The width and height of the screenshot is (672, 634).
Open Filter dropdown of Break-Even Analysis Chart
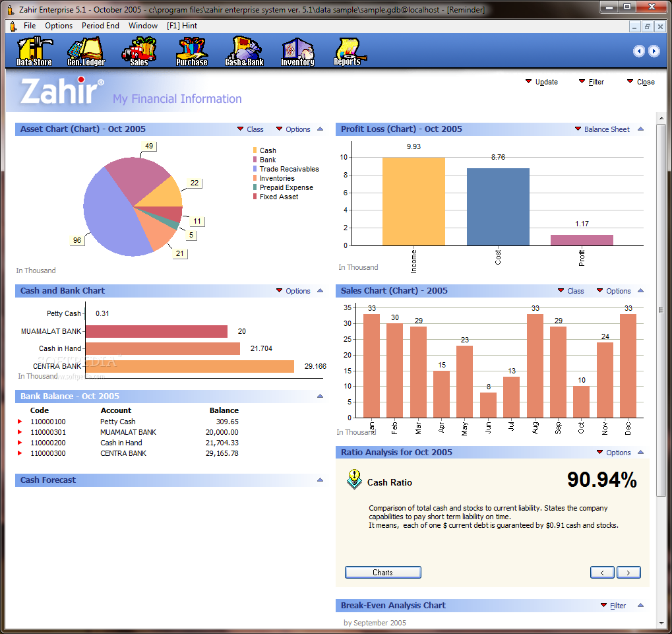coord(613,605)
